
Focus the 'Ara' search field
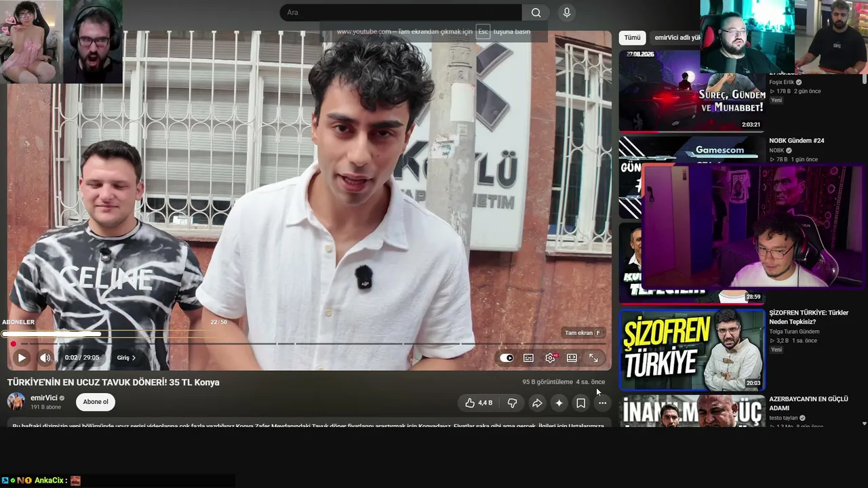click(x=401, y=12)
